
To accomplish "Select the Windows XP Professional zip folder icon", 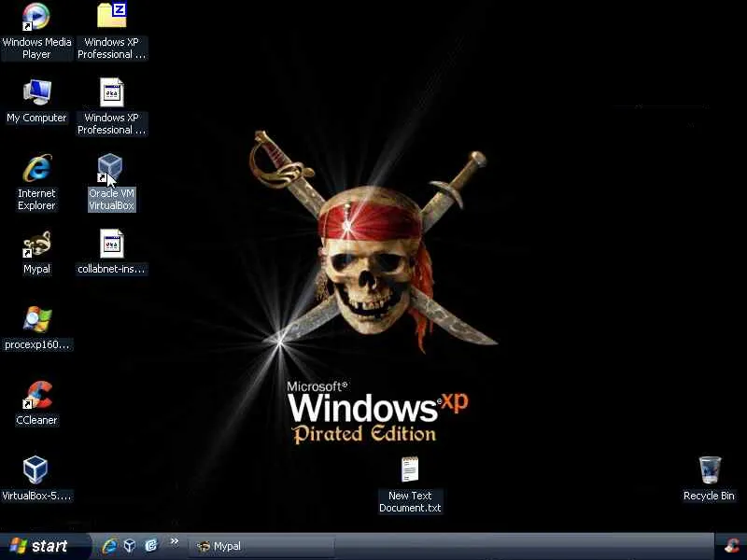I will (x=111, y=15).
